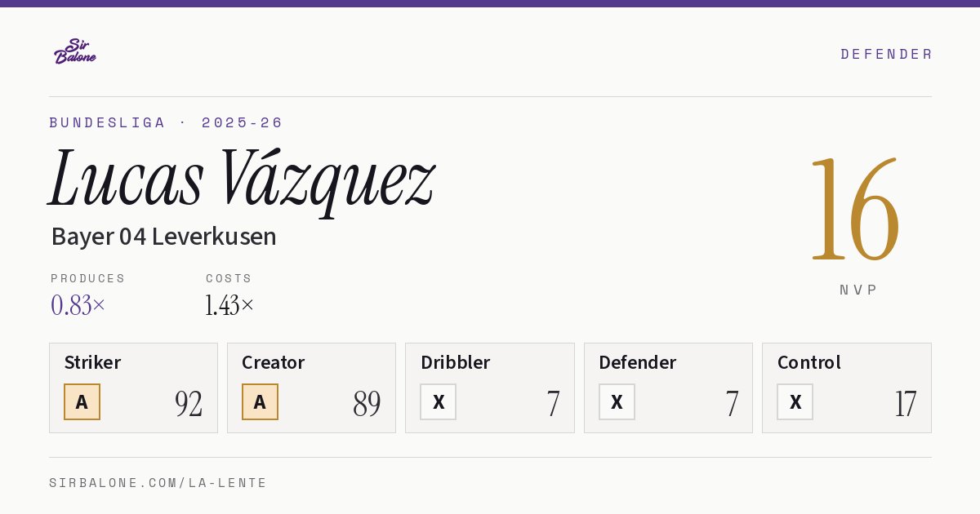Click the Costs 1.43× value
Viewport: 980px width, 514px height.
tap(229, 305)
